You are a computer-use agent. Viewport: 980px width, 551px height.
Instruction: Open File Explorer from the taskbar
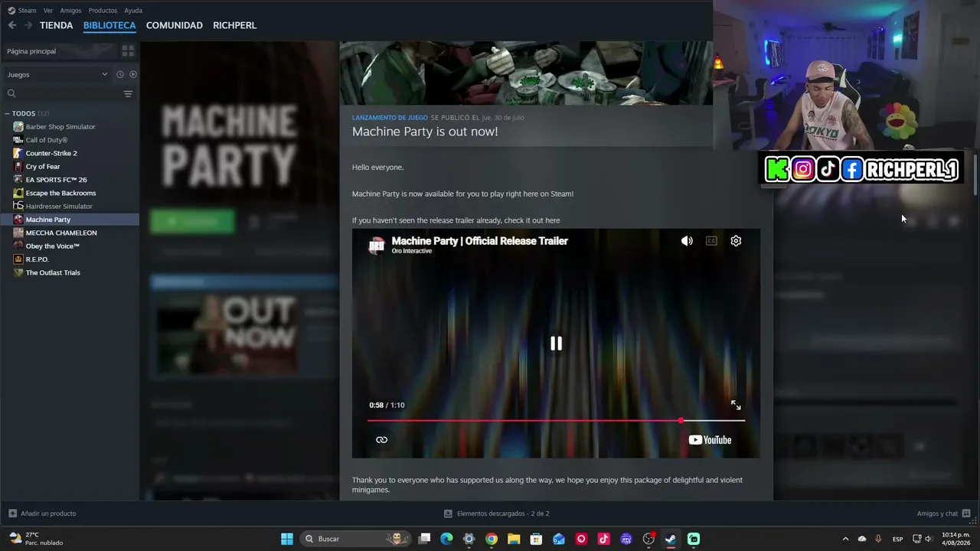click(x=514, y=539)
